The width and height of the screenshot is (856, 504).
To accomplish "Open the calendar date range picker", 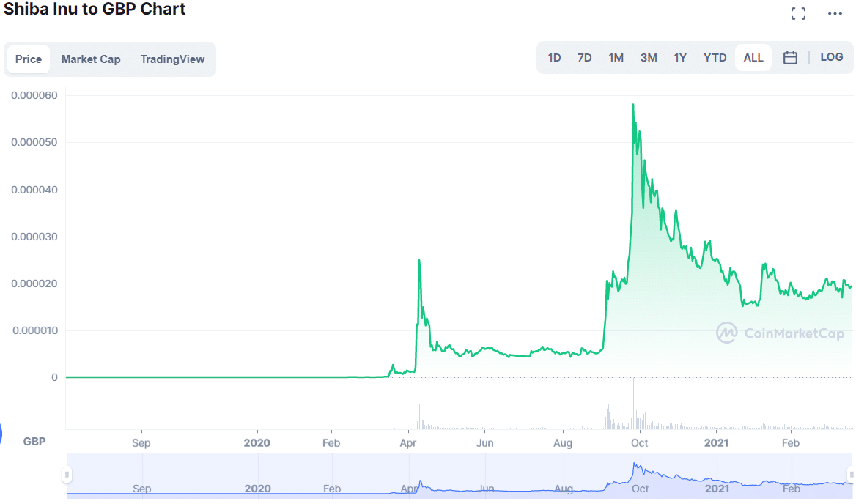I will (x=790, y=57).
